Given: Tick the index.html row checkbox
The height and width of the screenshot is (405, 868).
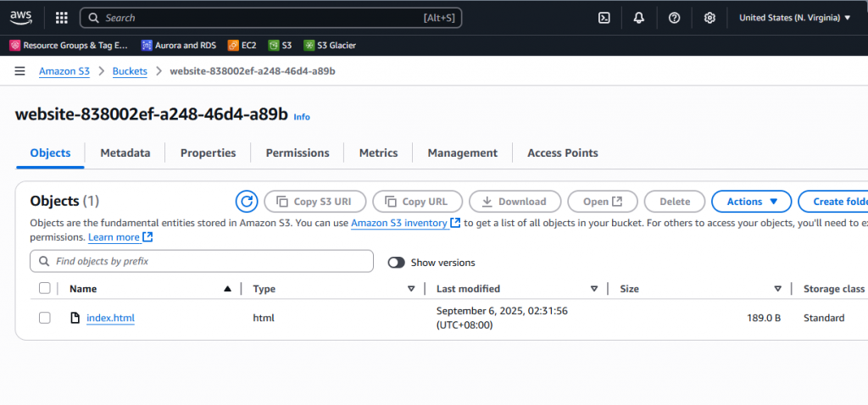Looking at the screenshot, I should click(45, 318).
